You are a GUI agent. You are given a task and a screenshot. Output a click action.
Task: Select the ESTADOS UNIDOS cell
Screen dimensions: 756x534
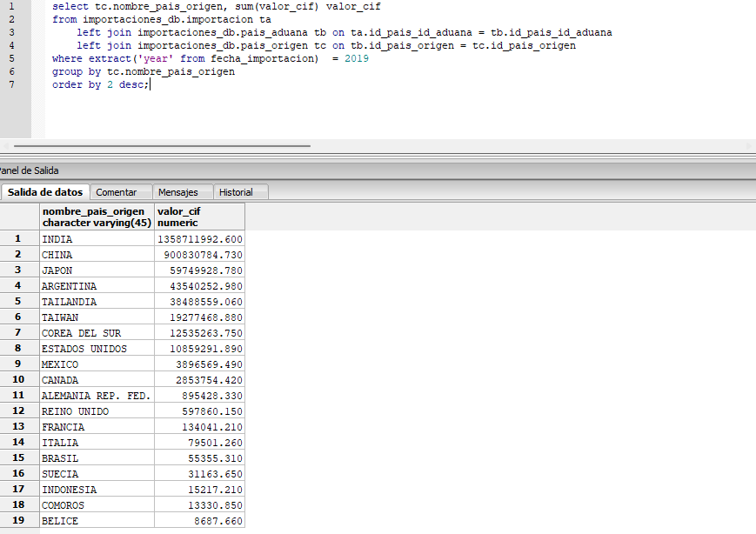click(96, 349)
